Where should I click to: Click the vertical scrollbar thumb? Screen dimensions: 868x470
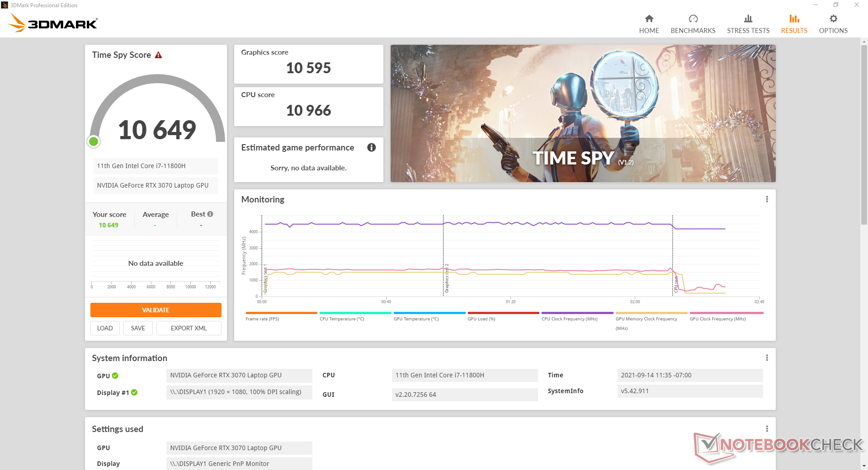click(864, 134)
